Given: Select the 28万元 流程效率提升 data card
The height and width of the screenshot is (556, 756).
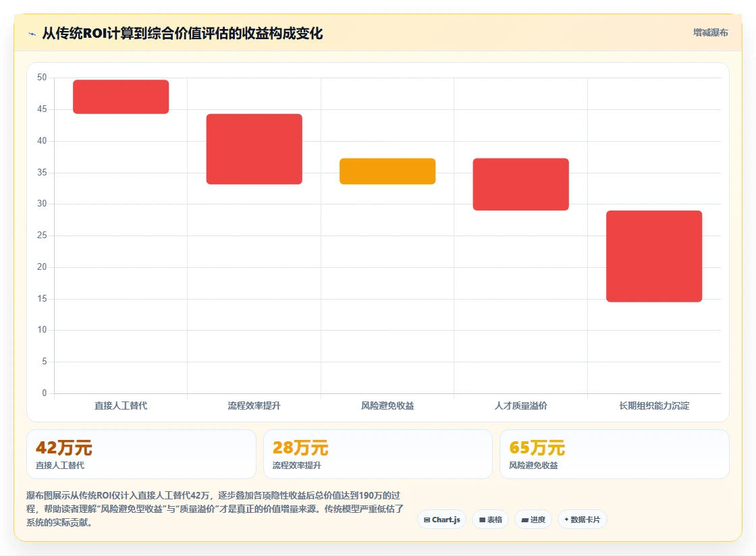Looking at the screenshot, I should pos(378,454).
